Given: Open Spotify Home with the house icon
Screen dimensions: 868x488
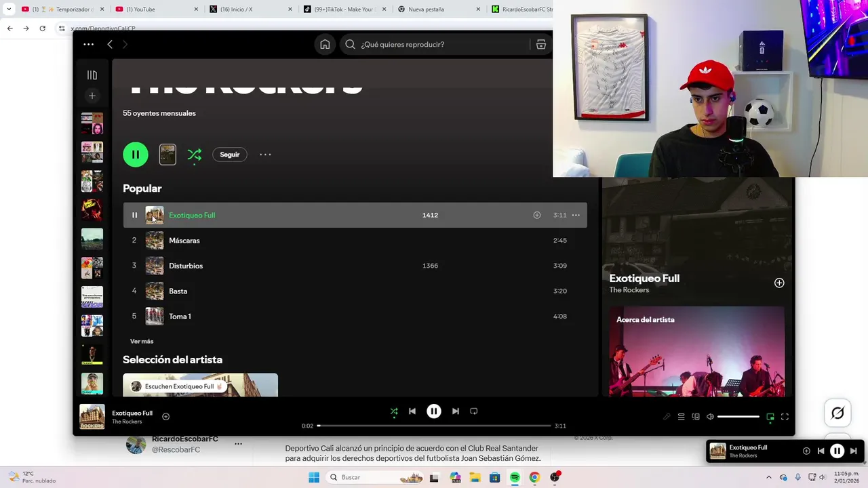Looking at the screenshot, I should pos(325,44).
